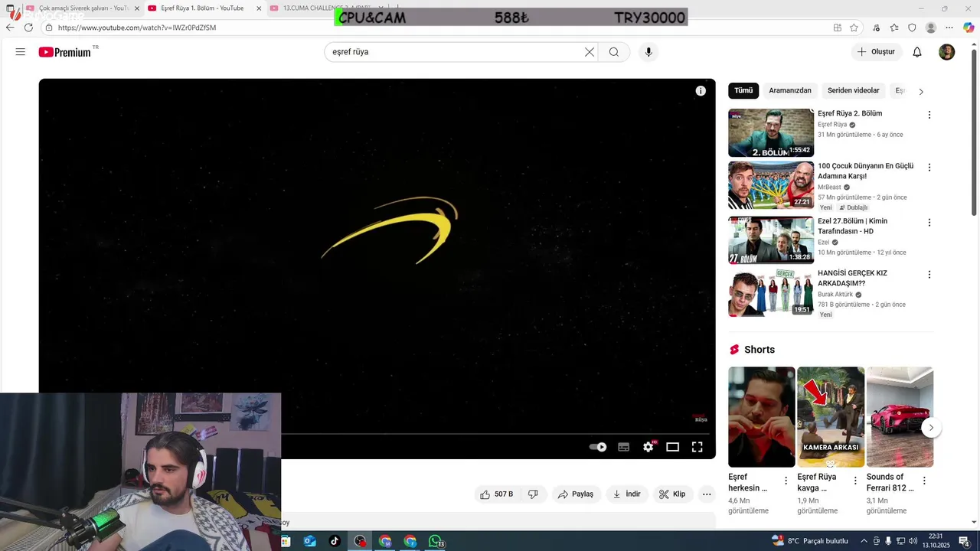Open options for HANGİSİ GERÇEK KIZ ARKADAŞIM video
Screen dimensions: 980x551
click(929, 275)
